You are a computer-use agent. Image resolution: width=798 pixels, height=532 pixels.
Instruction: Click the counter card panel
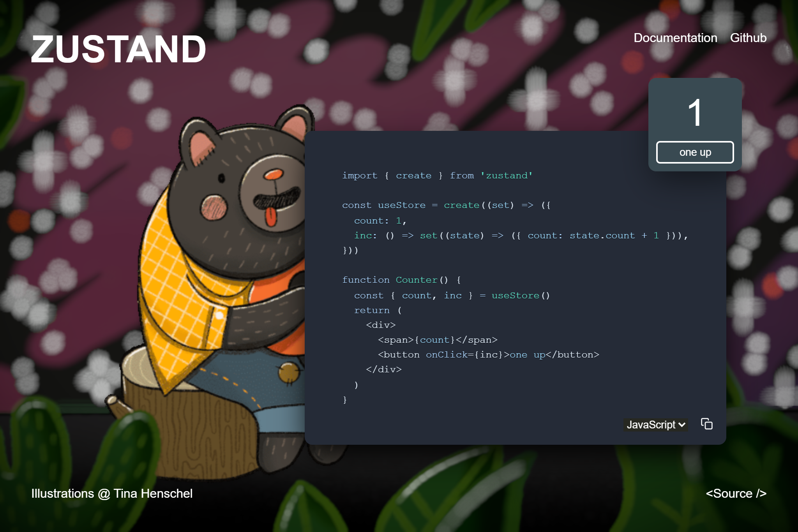pos(695,124)
